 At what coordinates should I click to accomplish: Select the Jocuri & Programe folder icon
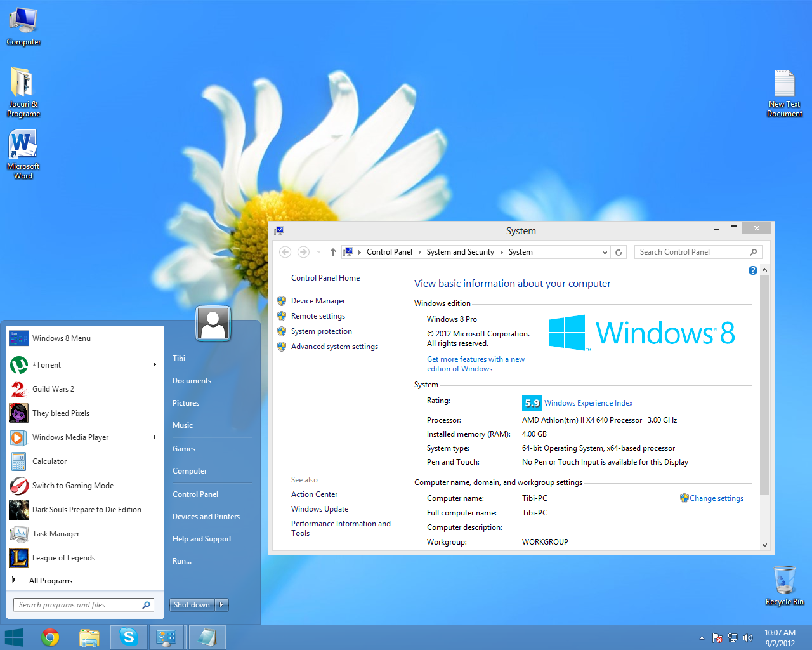click(x=23, y=92)
